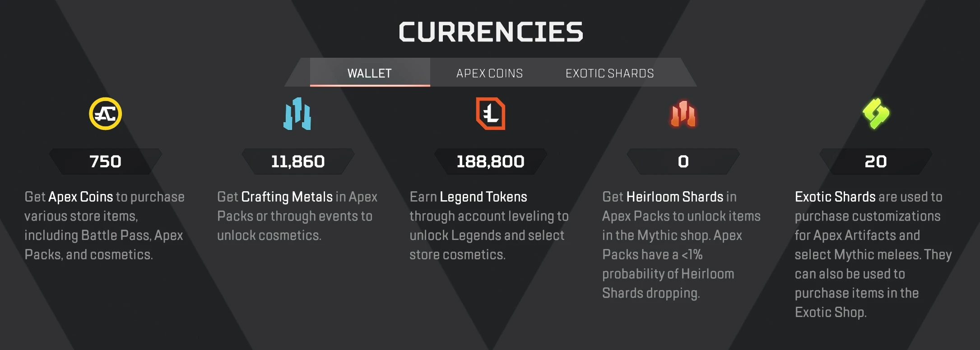This screenshot has height=350, width=980.
Task: Open the Apex Coins tab
Action: pyautogui.click(x=490, y=73)
